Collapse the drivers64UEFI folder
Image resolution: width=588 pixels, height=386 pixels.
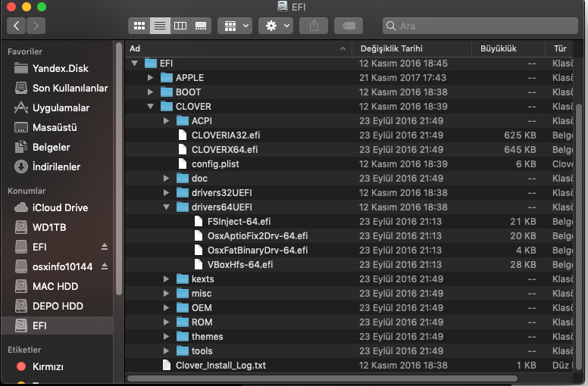pyautogui.click(x=167, y=207)
